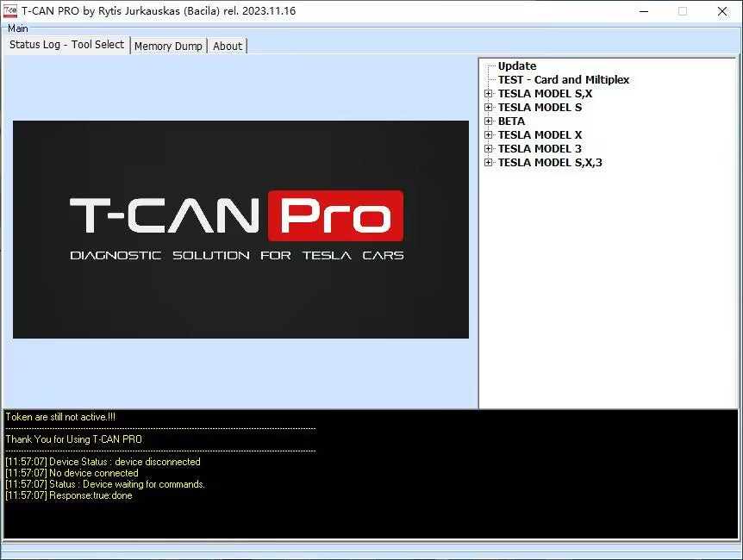Select TESLA MODEL S,X tree label
Image resolution: width=743 pixels, height=560 pixels.
[x=545, y=93]
